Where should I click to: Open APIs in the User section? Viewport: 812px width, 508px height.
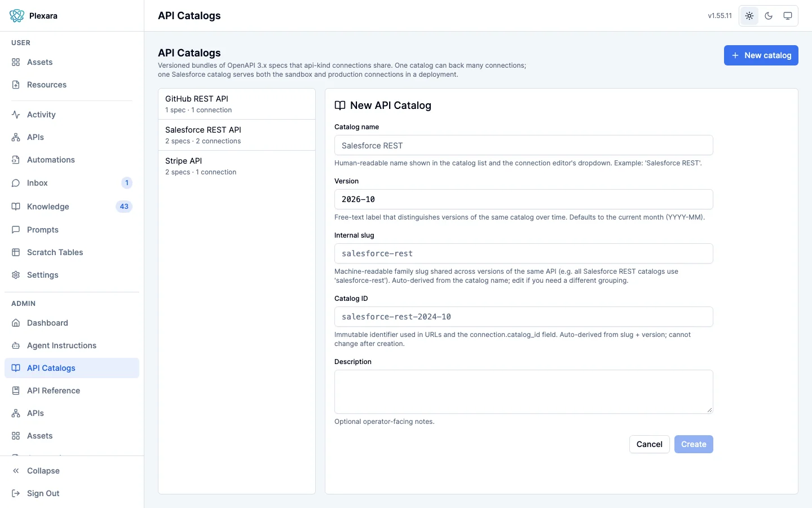click(72, 137)
